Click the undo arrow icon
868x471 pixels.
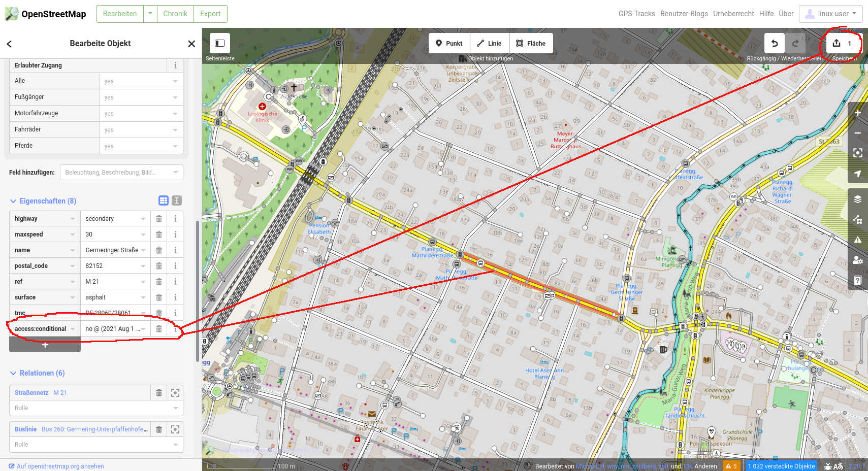775,43
